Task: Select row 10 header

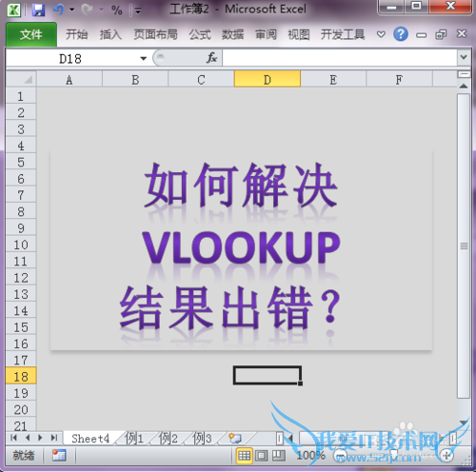Action: pyautogui.click(x=21, y=245)
